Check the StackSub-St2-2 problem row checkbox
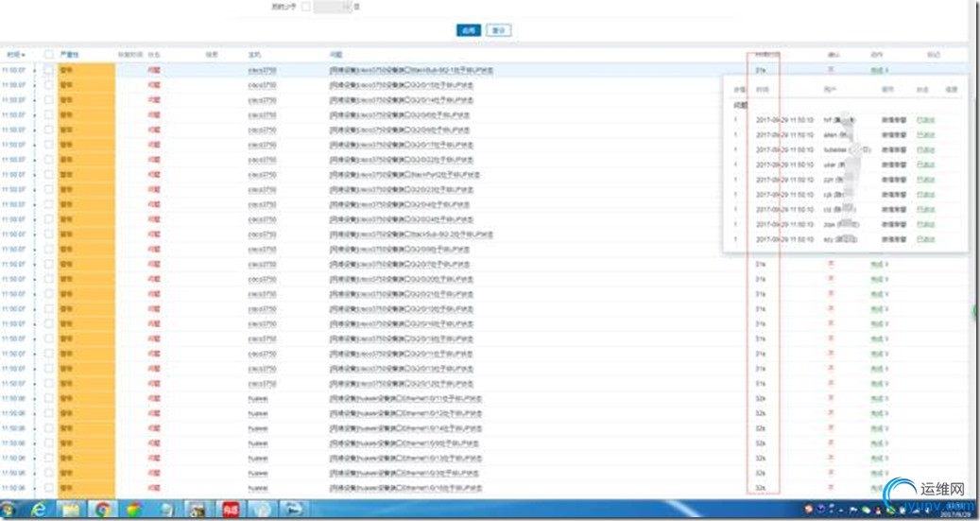980x521 pixels. tap(49, 234)
